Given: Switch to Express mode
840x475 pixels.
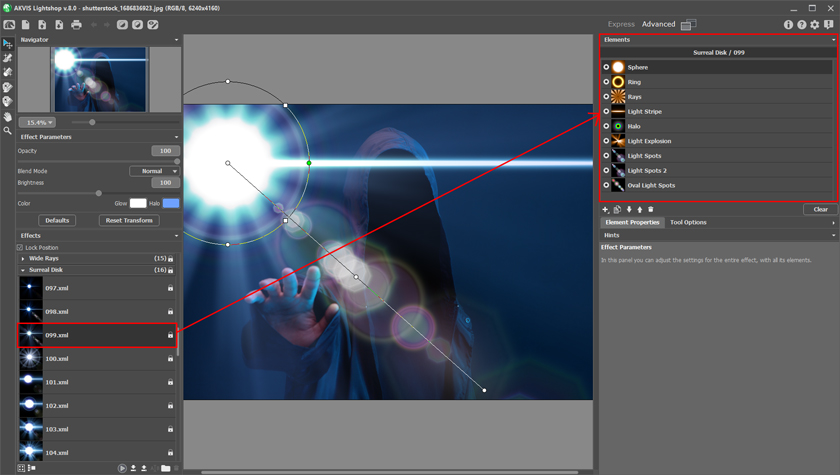Looking at the screenshot, I should point(621,24).
